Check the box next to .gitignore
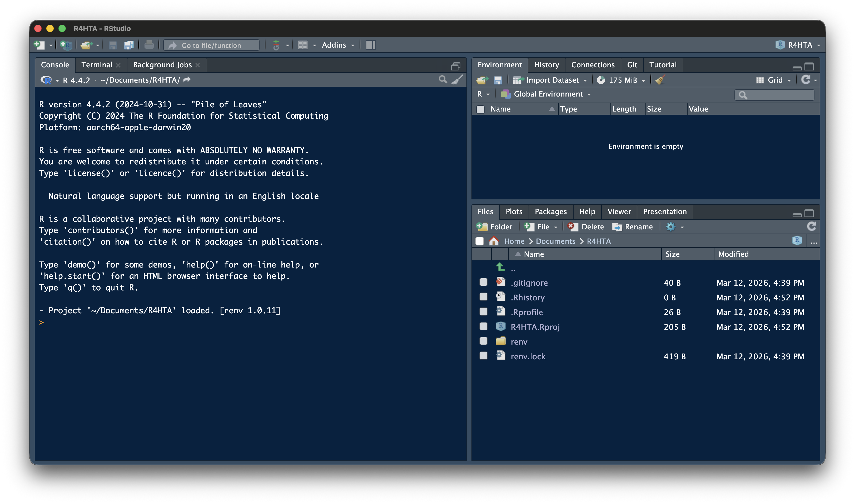 tap(483, 283)
